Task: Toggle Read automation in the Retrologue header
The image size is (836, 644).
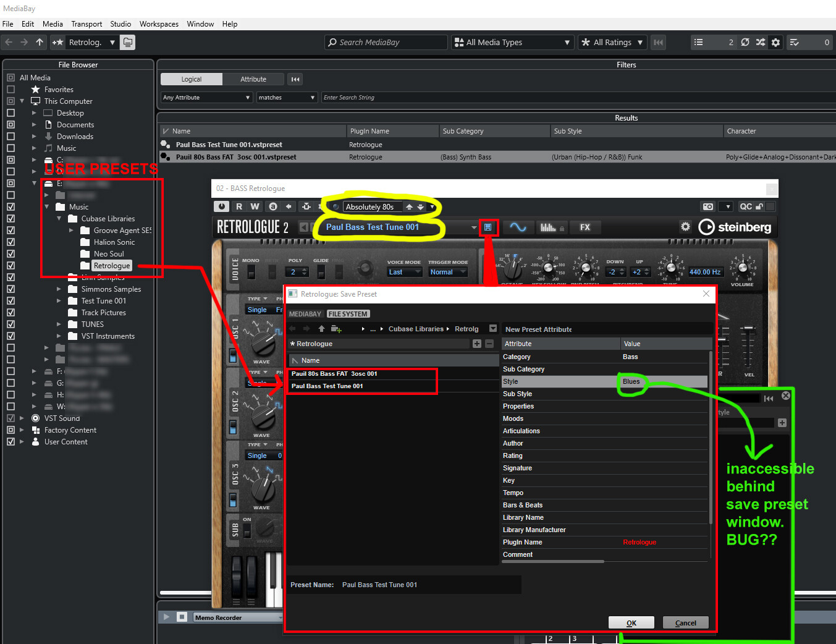Action: tap(239, 206)
